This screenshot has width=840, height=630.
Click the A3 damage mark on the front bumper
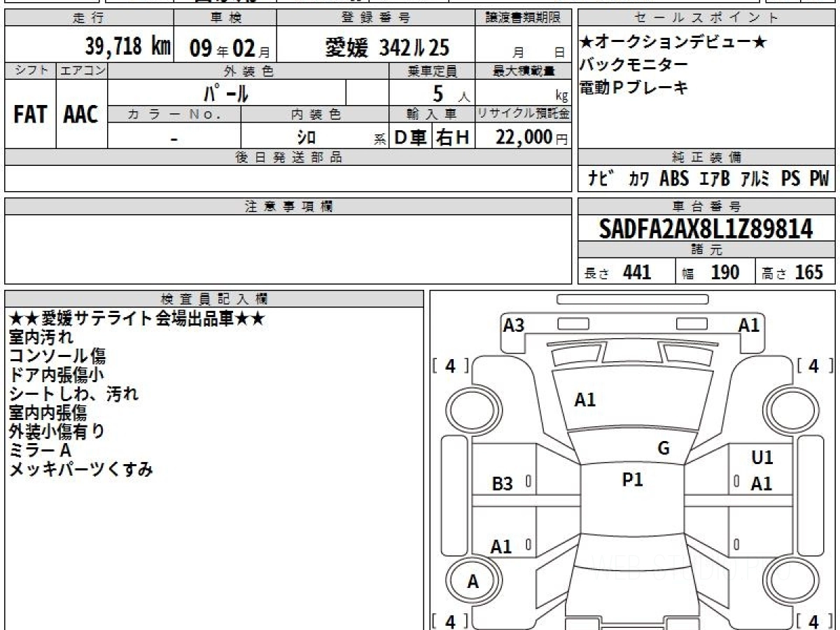(514, 325)
